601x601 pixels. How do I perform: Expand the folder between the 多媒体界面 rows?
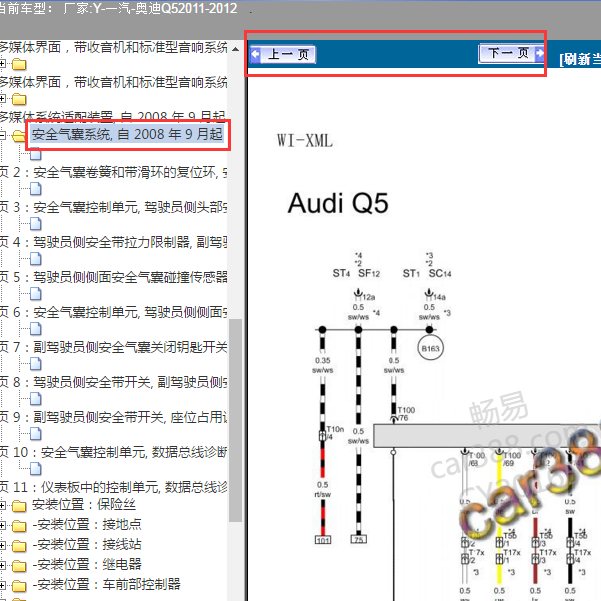pos(2,64)
